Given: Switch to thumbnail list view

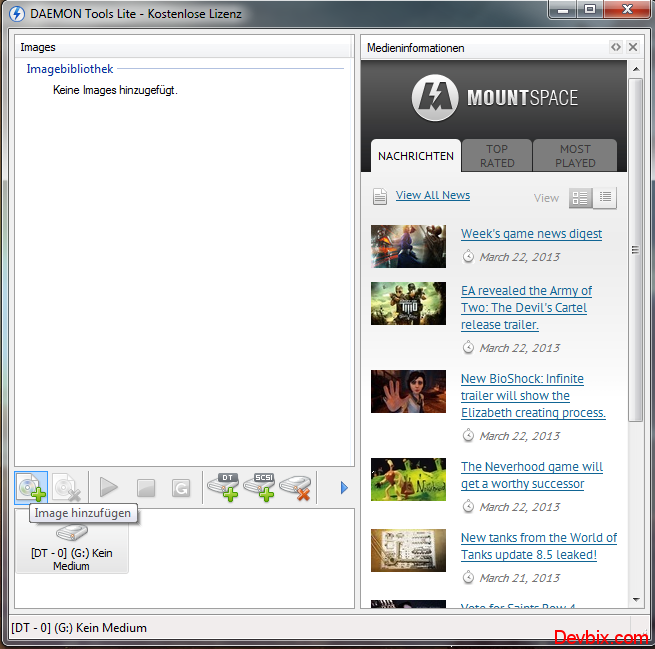Looking at the screenshot, I should pyautogui.click(x=581, y=197).
